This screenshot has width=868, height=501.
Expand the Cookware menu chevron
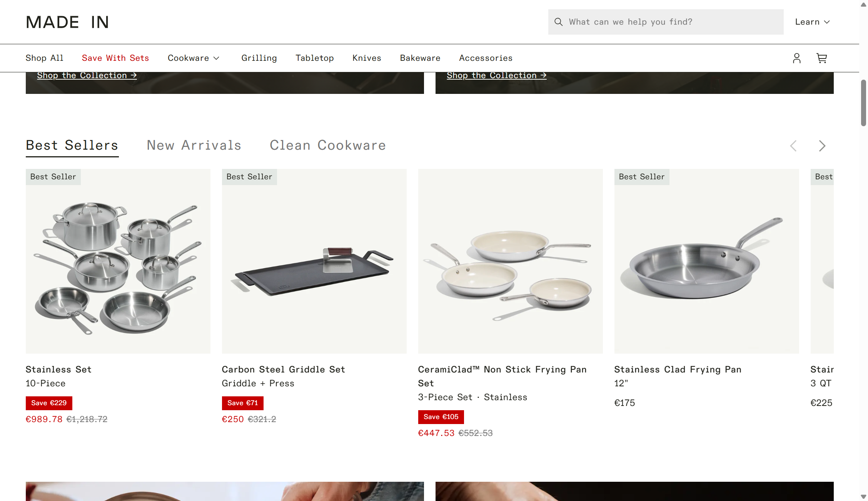[x=216, y=58]
